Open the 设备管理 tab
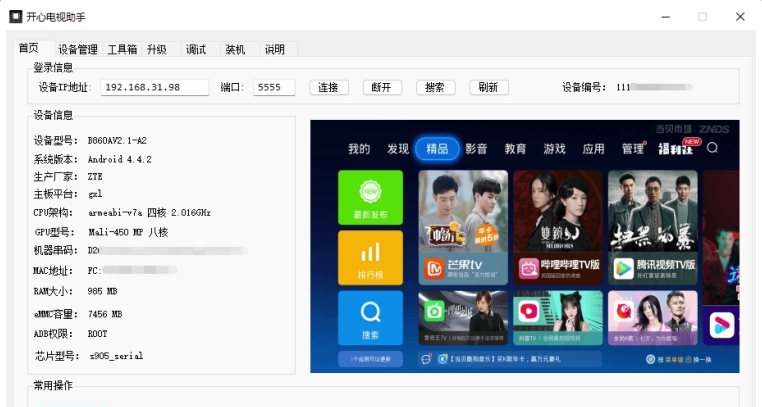 [78, 50]
